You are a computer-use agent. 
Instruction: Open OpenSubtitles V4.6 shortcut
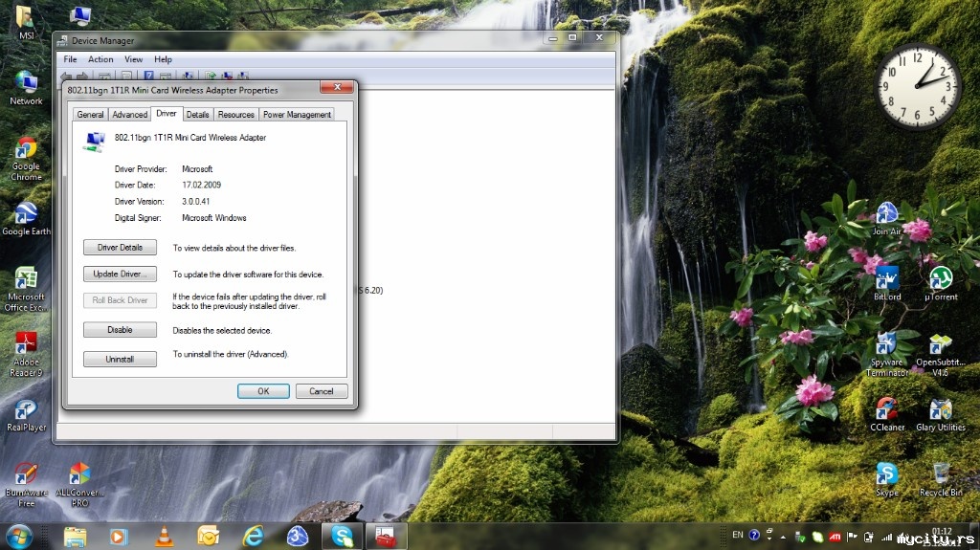(x=941, y=354)
